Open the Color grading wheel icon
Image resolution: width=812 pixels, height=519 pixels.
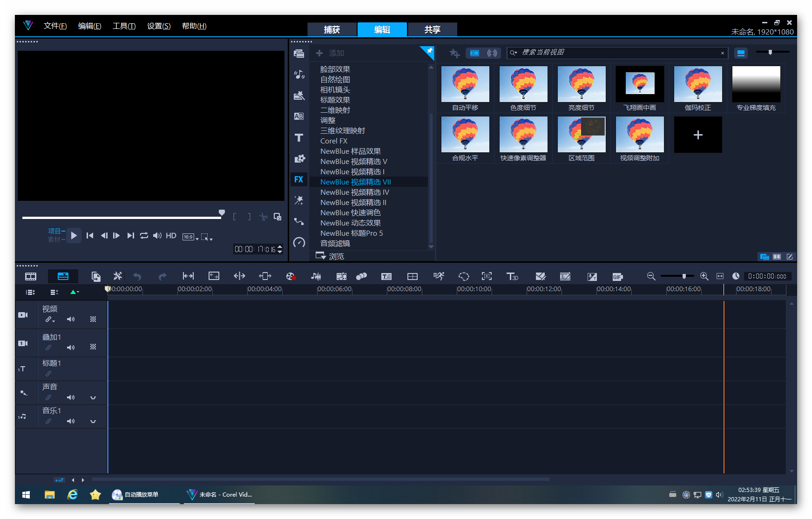click(x=291, y=276)
